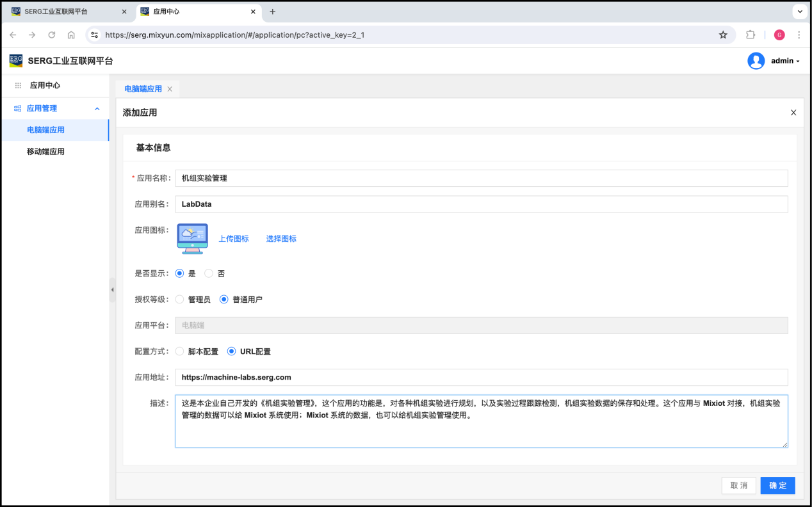Collapse the 应用管理 sidebar menu
This screenshot has width=812, height=507.
pyautogui.click(x=97, y=109)
